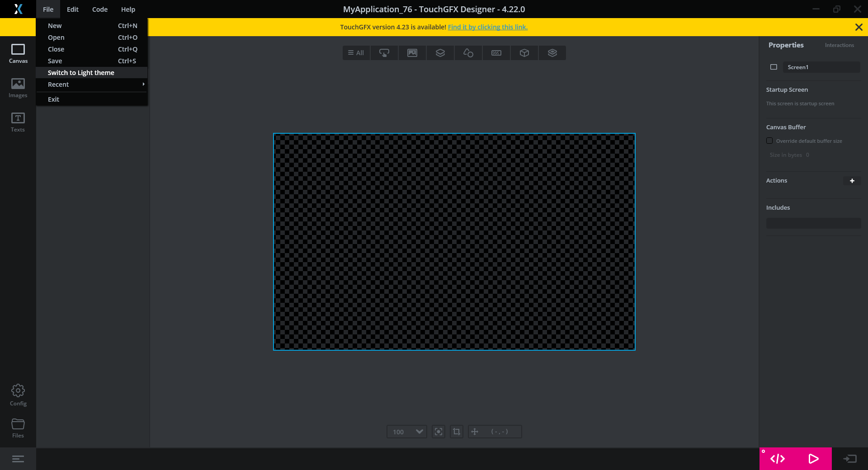Open the Shapes widget category

pos(468,53)
